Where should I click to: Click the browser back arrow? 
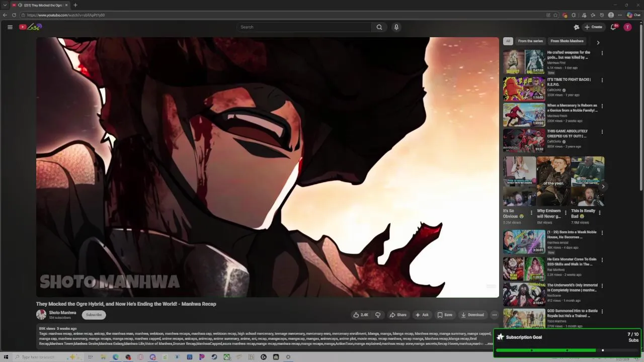pos(5,15)
